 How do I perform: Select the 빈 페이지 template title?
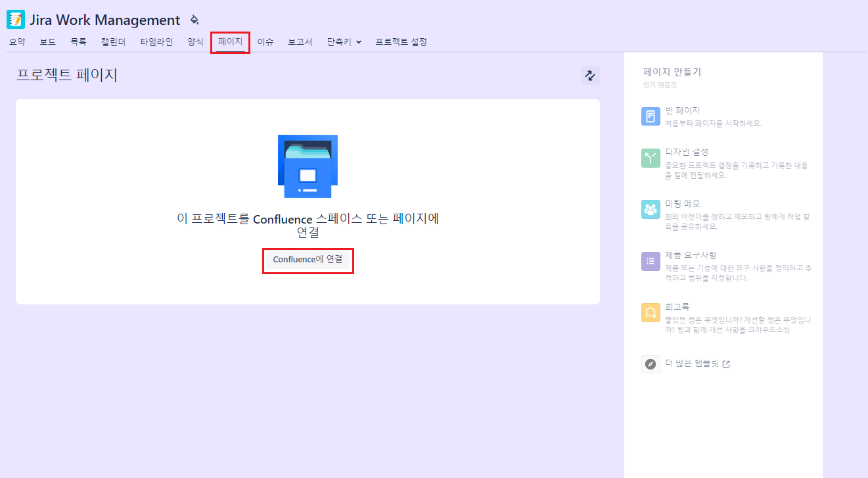point(683,110)
